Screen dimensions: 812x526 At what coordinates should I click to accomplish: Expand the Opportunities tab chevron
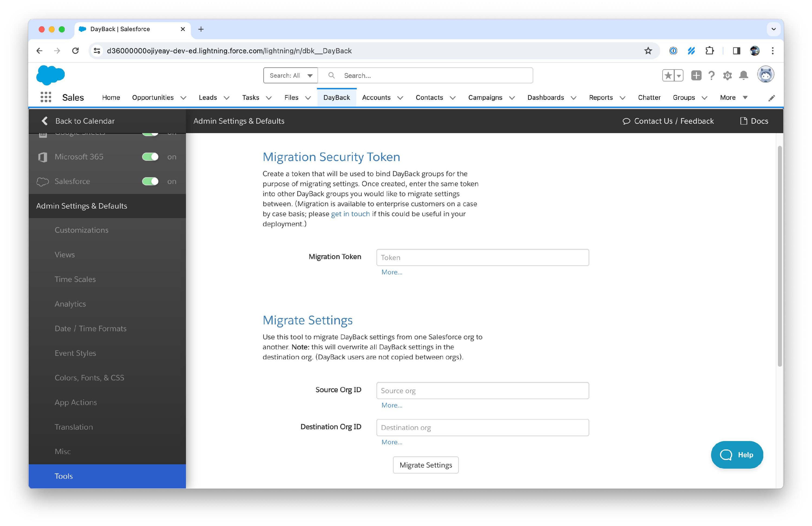pyautogui.click(x=184, y=98)
